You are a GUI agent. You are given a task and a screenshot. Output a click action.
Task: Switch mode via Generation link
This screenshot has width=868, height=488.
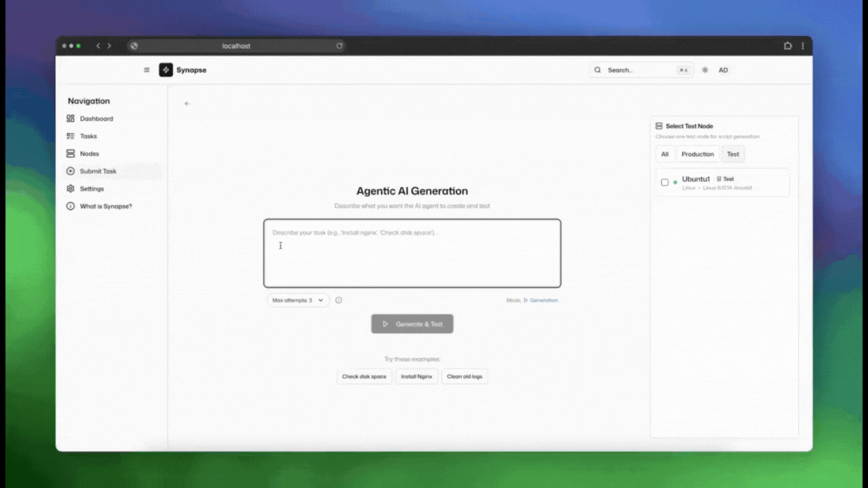543,300
